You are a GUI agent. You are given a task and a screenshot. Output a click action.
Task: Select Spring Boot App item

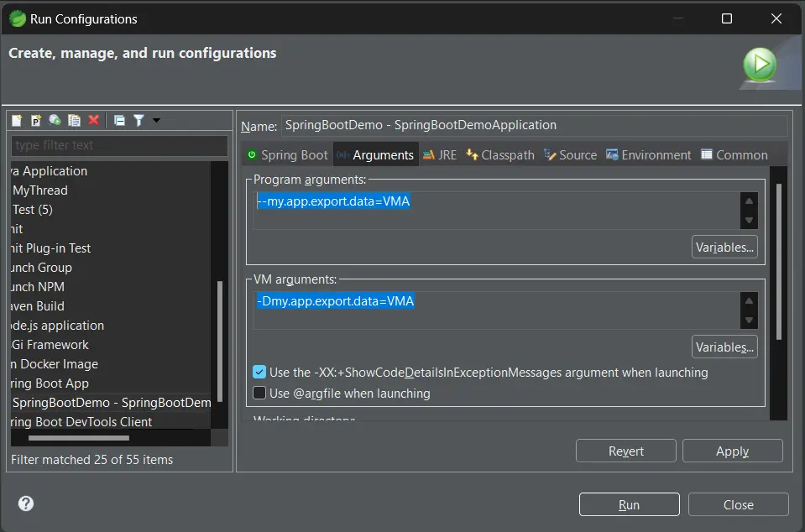50,383
